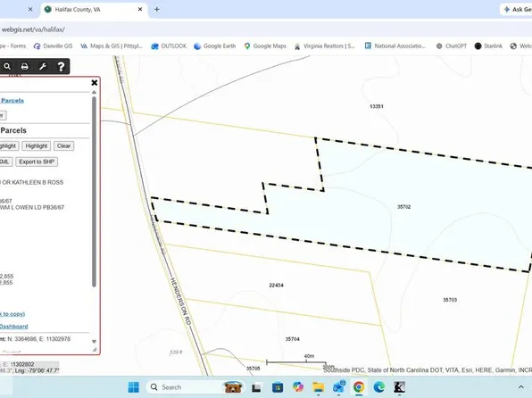This screenshot has width=532, height=398.
Task: Select parcel label 35705 on the map
Action: click(x=254, y=369)
